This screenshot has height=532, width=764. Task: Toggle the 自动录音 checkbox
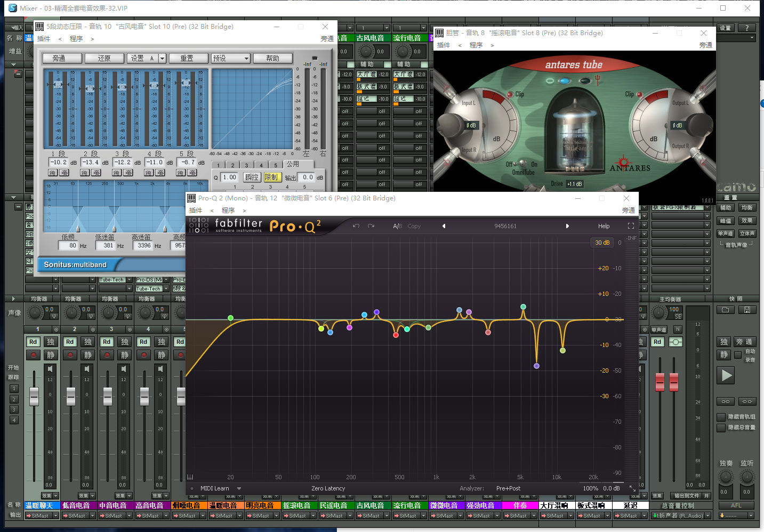click(738, 355)
